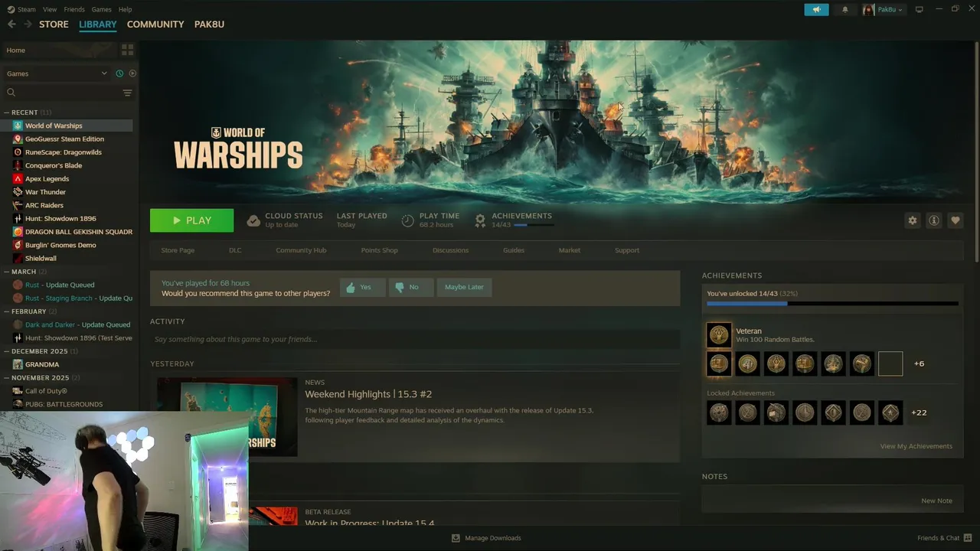Switch library to grid view icon
The image size is (980, 551).
click(127, 50)
